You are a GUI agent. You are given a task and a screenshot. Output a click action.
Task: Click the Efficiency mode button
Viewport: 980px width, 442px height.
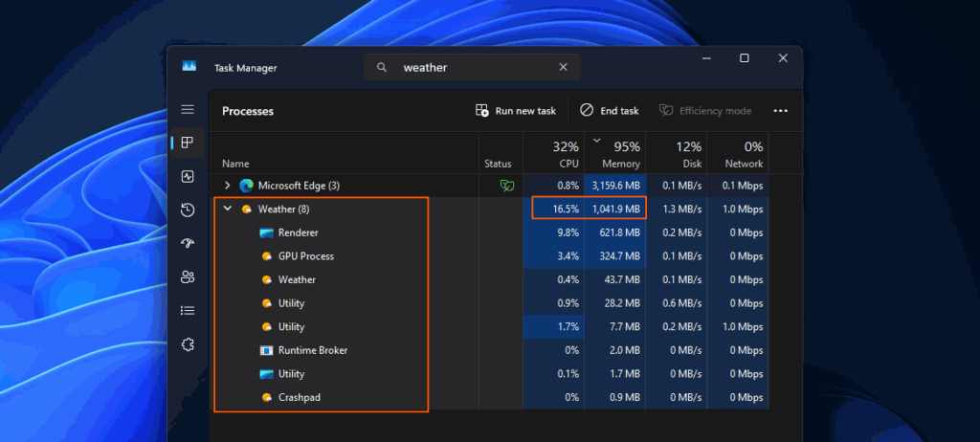(705, 111)
